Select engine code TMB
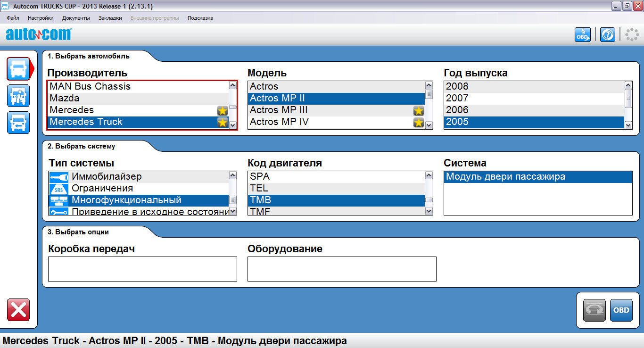The image size is (644, 348). 336,200
